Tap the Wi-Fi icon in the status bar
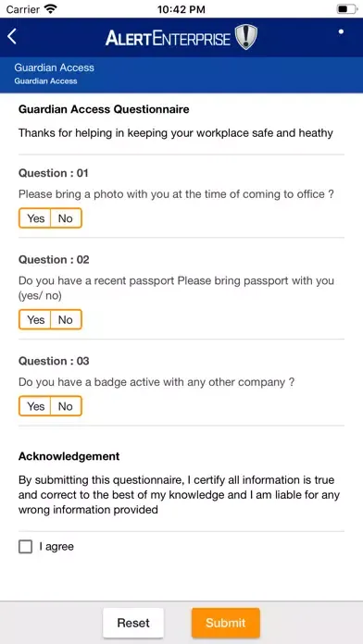 pyautogui.click(x=50, y=9)
